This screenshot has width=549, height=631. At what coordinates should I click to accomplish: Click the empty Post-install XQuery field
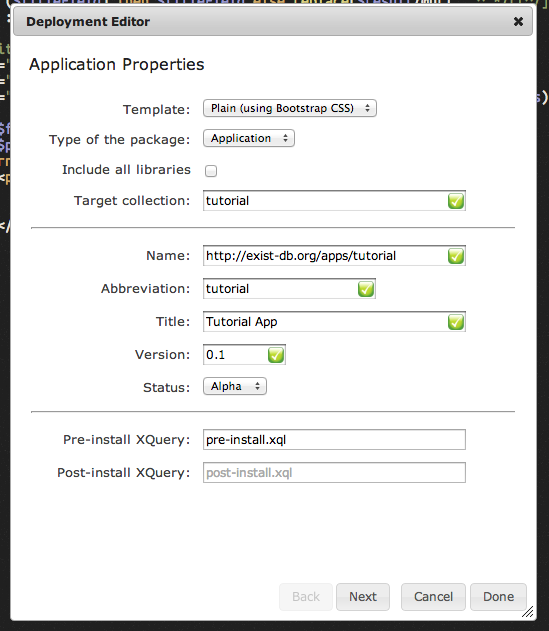coord(334,473)
